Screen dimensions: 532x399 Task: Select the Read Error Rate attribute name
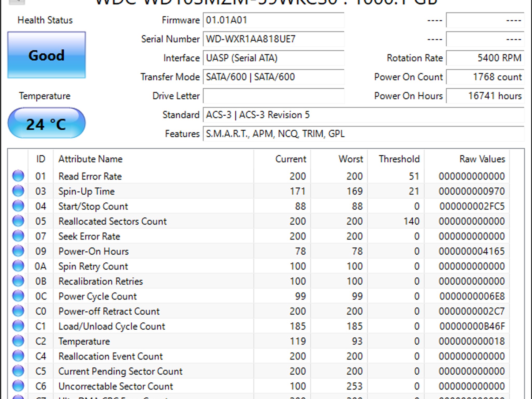point(90,176)
